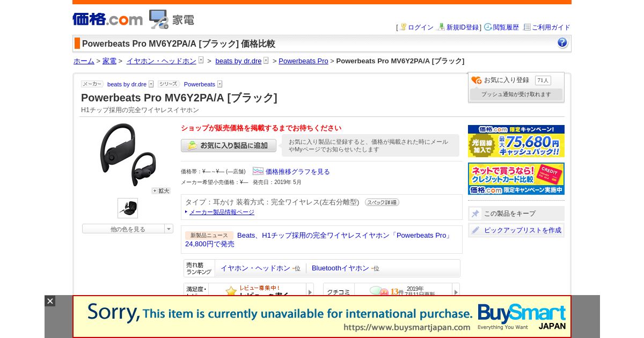This screenshot has width=644, height=338.
Task: Click the 71人 favorite count
Action: click(543, 80)
